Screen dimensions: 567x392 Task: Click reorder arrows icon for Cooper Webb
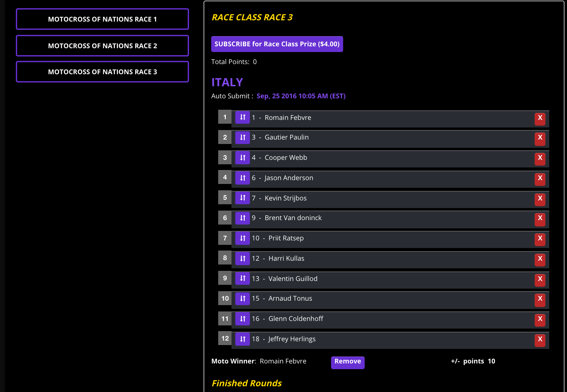[242, 158]
